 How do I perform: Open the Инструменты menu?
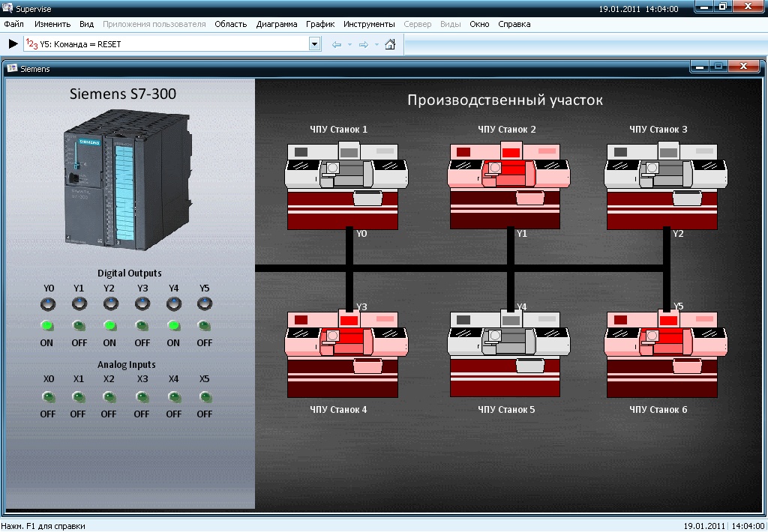tap(369, 24)
